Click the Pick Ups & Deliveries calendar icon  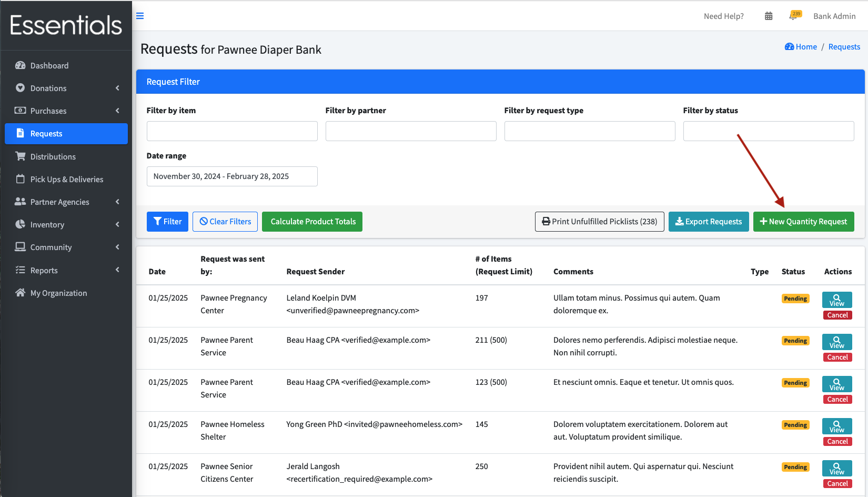21,179
